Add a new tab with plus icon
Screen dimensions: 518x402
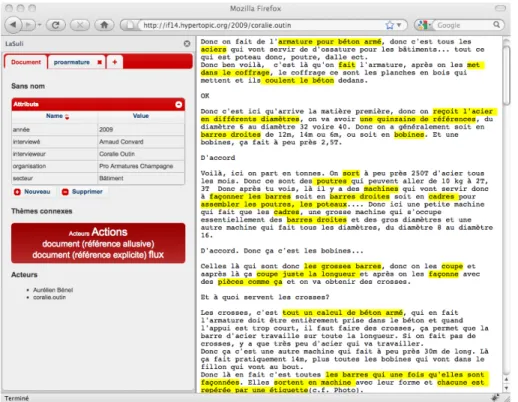[x=115, y=62]
